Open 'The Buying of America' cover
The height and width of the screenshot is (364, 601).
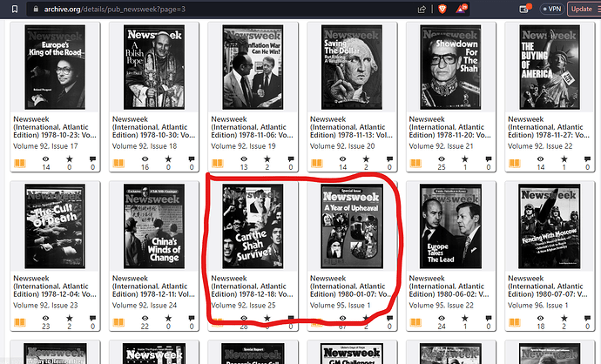pos(550,67)
